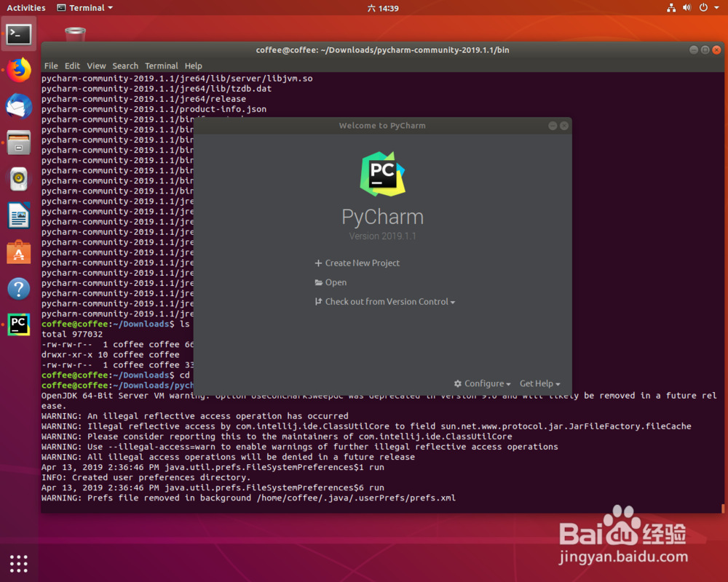Launch LibreOffice Writer from the dock
728x582 pixels.
[x=19, y=215]
